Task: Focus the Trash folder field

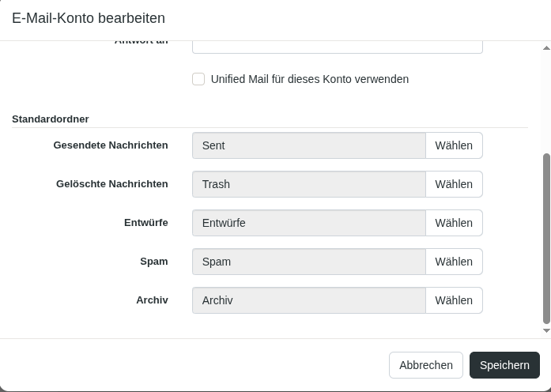Action: point(309,184)
